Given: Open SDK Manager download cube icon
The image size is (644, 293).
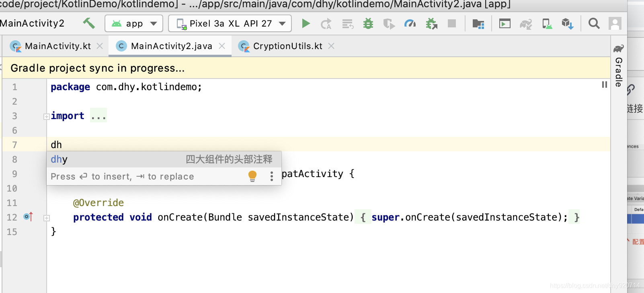Looking at the screenshot, I should [568, 24].
